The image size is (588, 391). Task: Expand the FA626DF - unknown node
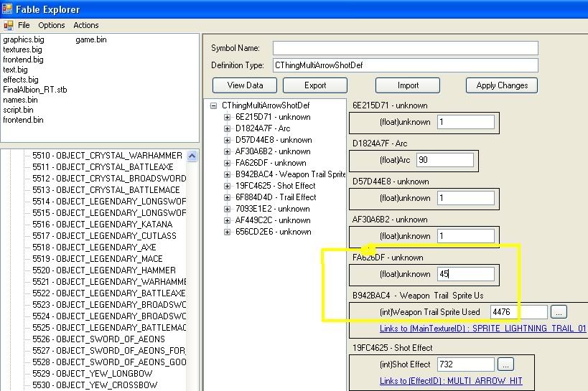[x=227, y=163]
